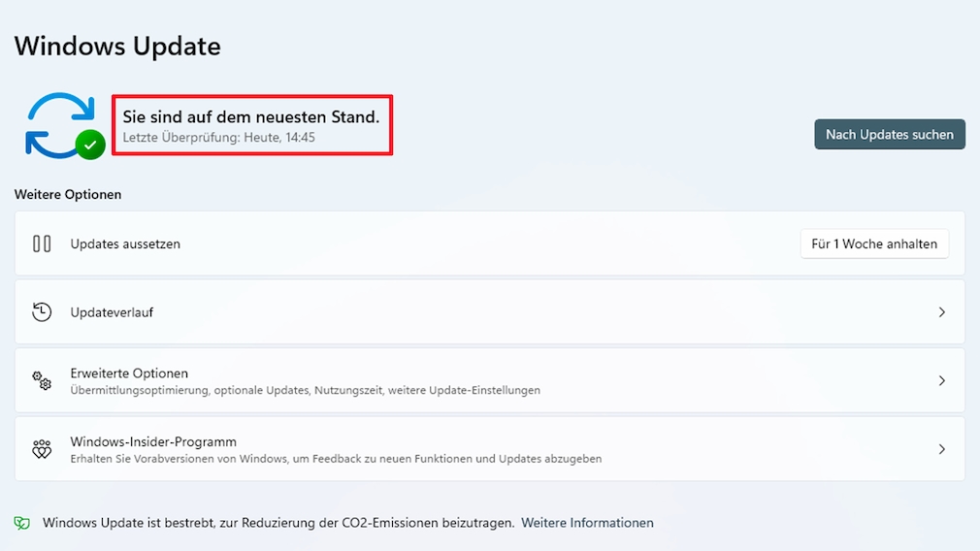Click the Insider hearts icon beside Windows-Insider-Programm

42,448
